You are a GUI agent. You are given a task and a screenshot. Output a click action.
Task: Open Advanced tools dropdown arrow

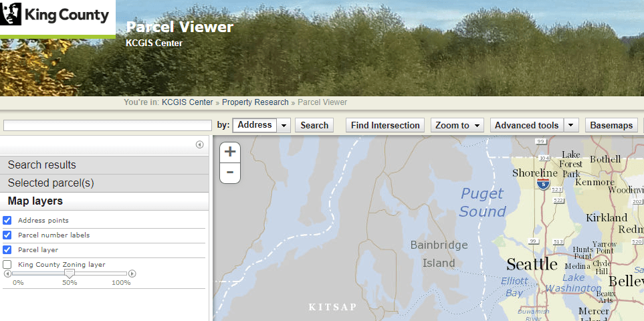click(571, 125)
